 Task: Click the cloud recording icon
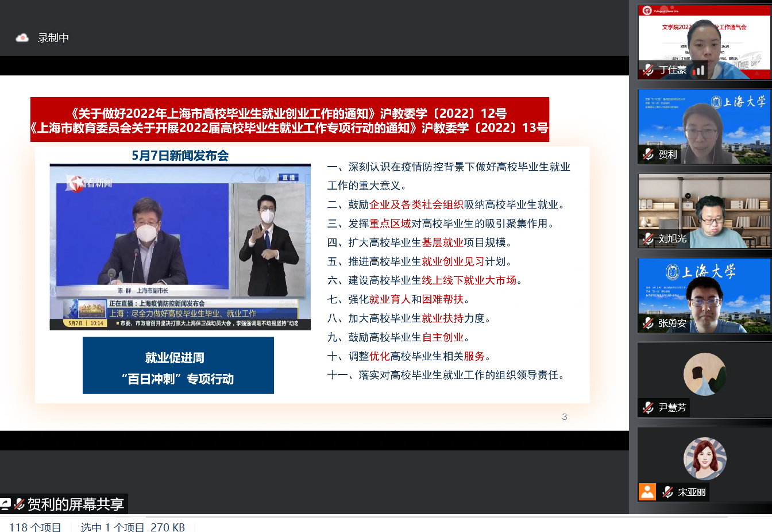pyautogui.click(x=22, y=38)
